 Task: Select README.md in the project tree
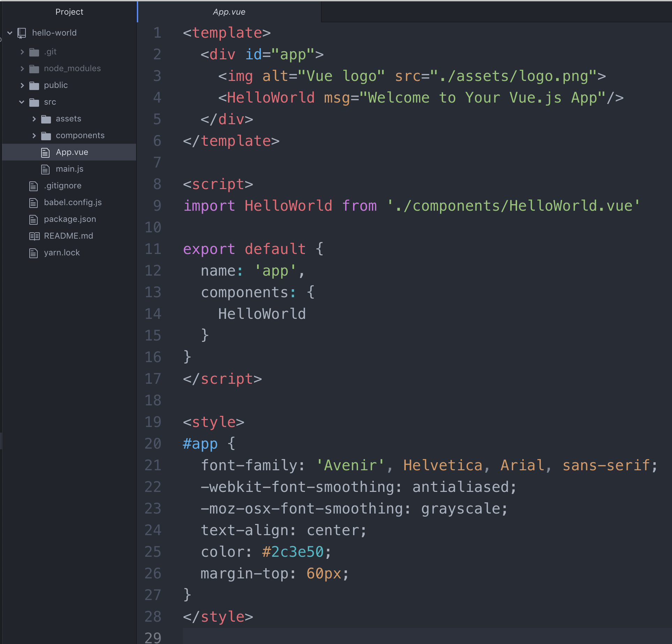click(x=68, y=236)
